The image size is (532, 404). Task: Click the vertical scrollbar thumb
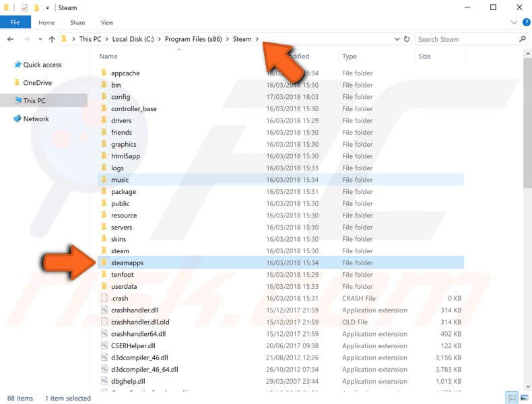coord(527,123)
